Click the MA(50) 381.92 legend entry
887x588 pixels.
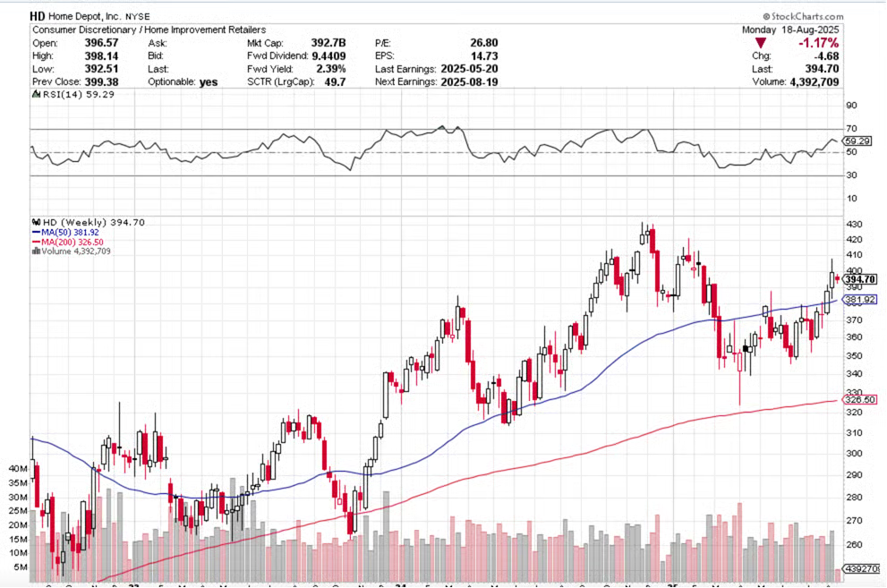pos(65,233)
